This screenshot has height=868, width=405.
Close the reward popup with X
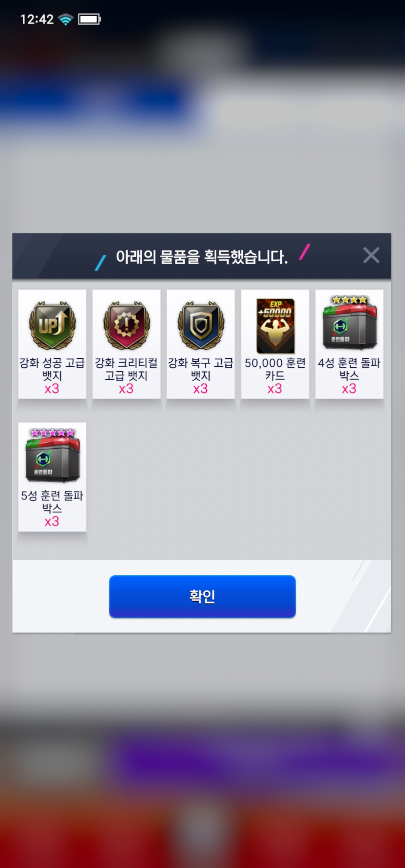(x=371, y=255)
